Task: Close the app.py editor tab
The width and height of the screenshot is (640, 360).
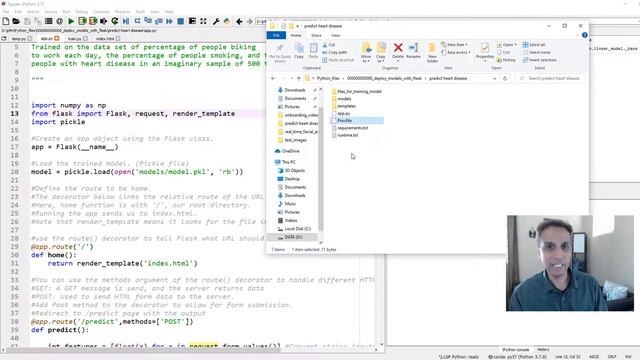Action: [57, 38]
